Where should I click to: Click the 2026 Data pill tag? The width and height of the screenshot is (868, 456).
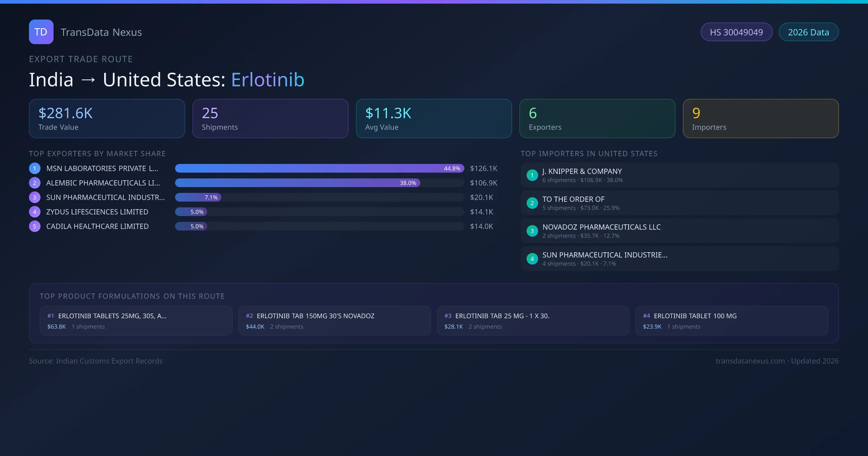click(x=808, y=32)
